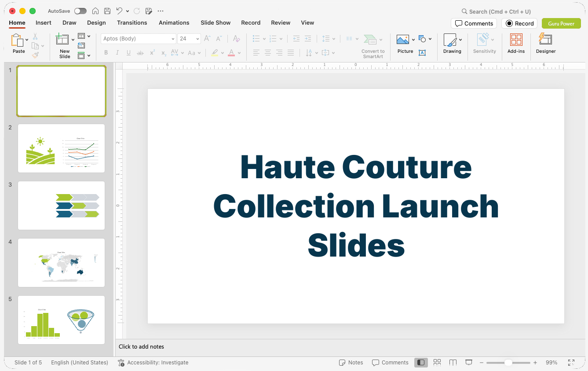This screenshot has width=588, height=371.
Task: Toggle Subscript formatting
Action: point(164,53)
